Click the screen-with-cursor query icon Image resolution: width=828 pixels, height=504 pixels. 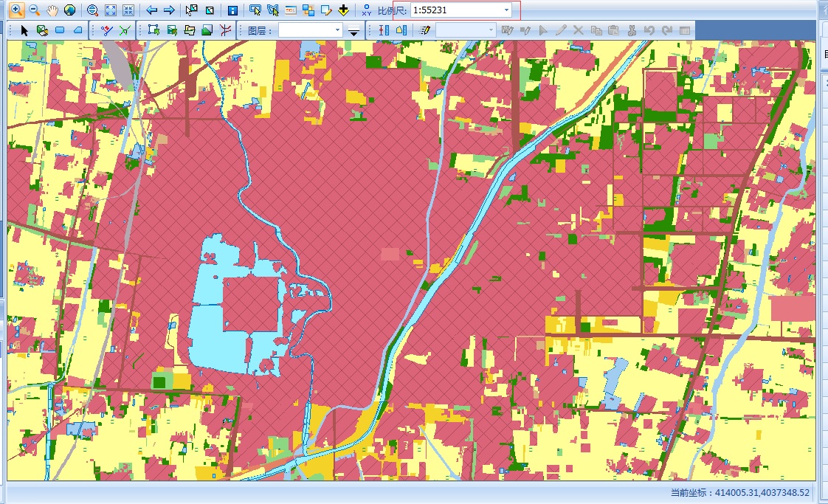pos(255,10)
